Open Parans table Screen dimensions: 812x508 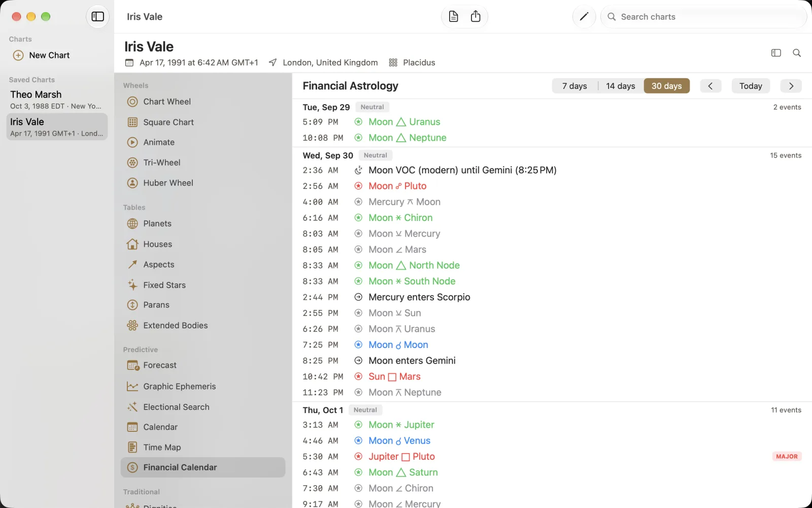(x=203, y=305)
